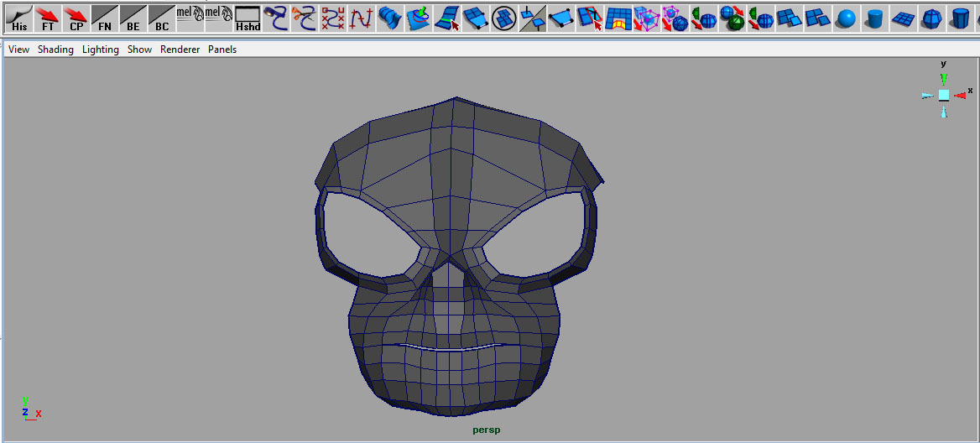Run the second MEL script shelf icon
The height and width of the screenshot is (443, 980).
tap(219, 18)
